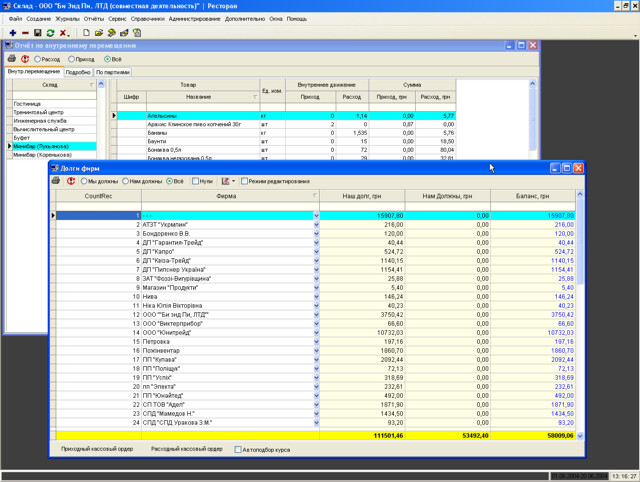Click 'Приходный кассовый ордер' button

point(96,449)
